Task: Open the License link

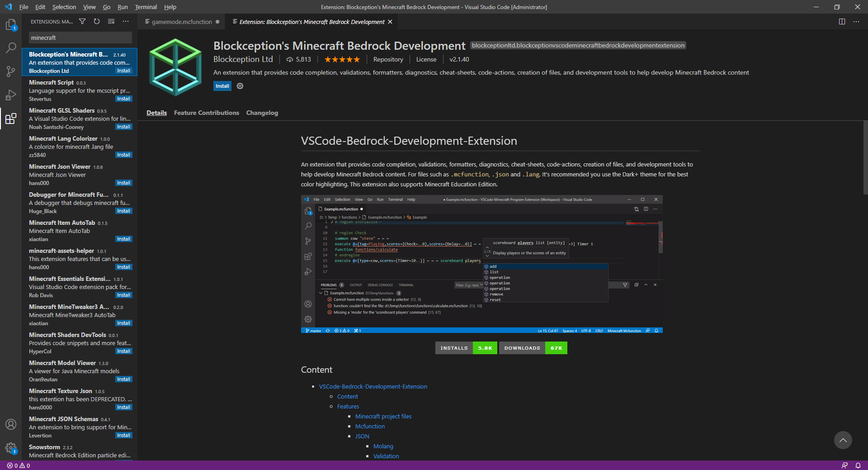Action: (426, 59)
